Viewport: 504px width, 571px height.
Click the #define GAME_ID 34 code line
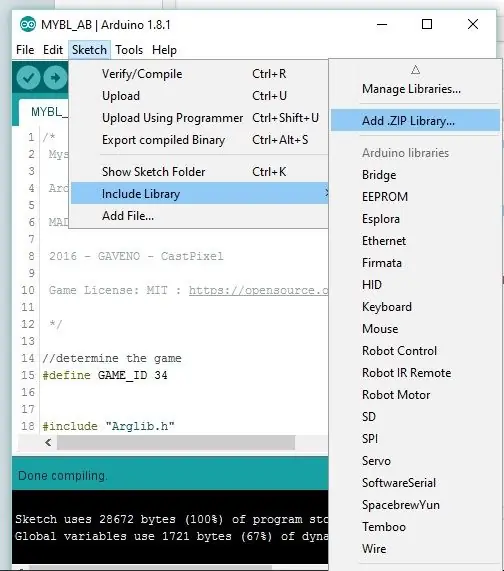[105, 375]
